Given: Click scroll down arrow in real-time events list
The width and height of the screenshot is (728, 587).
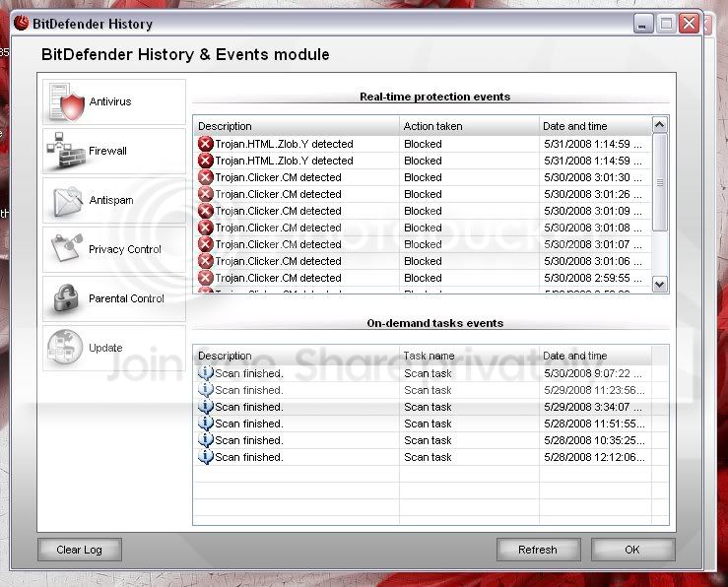Looking at the screenshot, I should click(660, 284).
